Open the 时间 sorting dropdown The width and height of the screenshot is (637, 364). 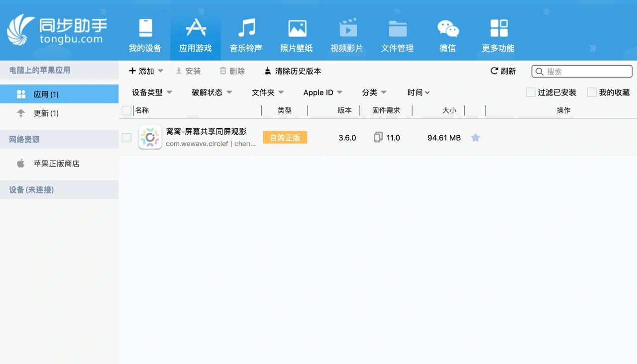[418, 92]
